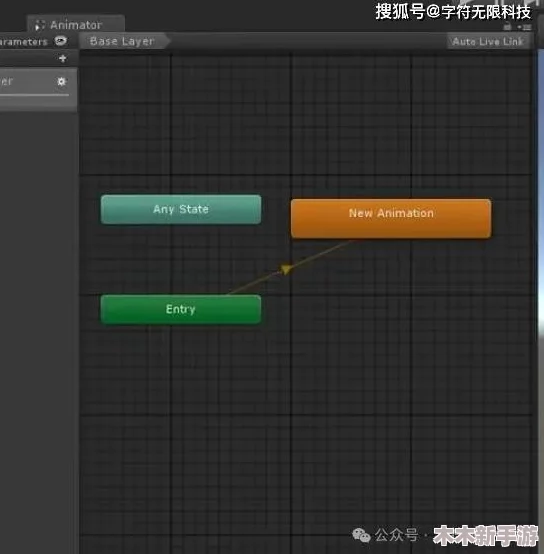
Task: Click the layer weight bar under layer name
Action: [34, 95]
